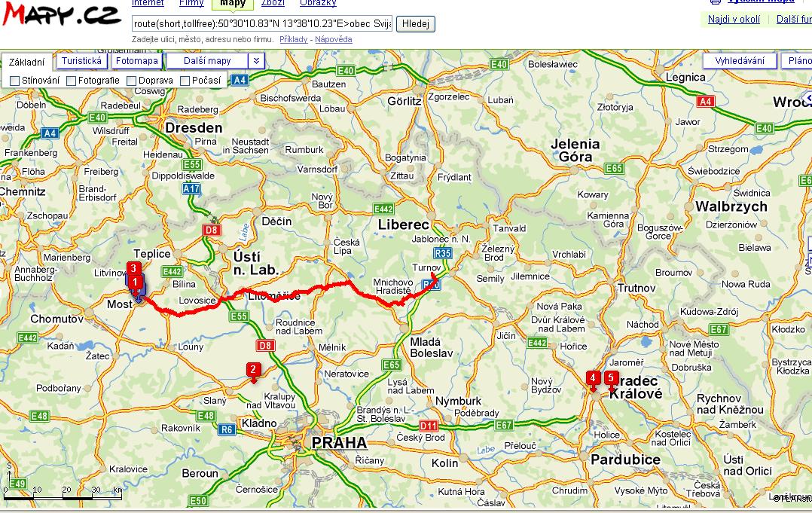Expand map options with double-chevron arrow

click(257, 61)
